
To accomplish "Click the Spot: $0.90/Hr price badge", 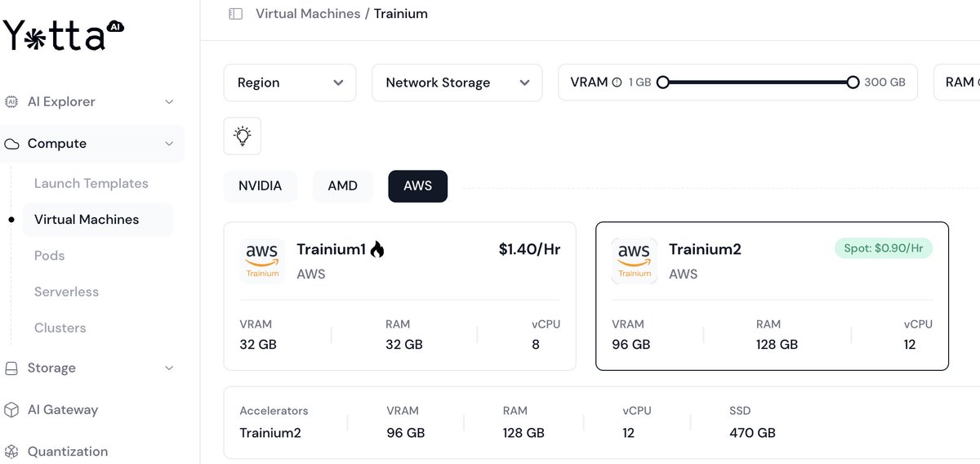I will 883,248.
